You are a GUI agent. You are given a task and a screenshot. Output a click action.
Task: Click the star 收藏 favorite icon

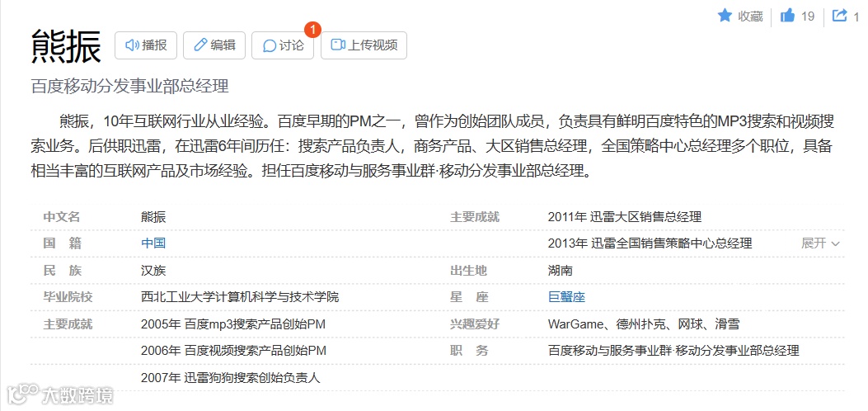[x=725, y=16]
